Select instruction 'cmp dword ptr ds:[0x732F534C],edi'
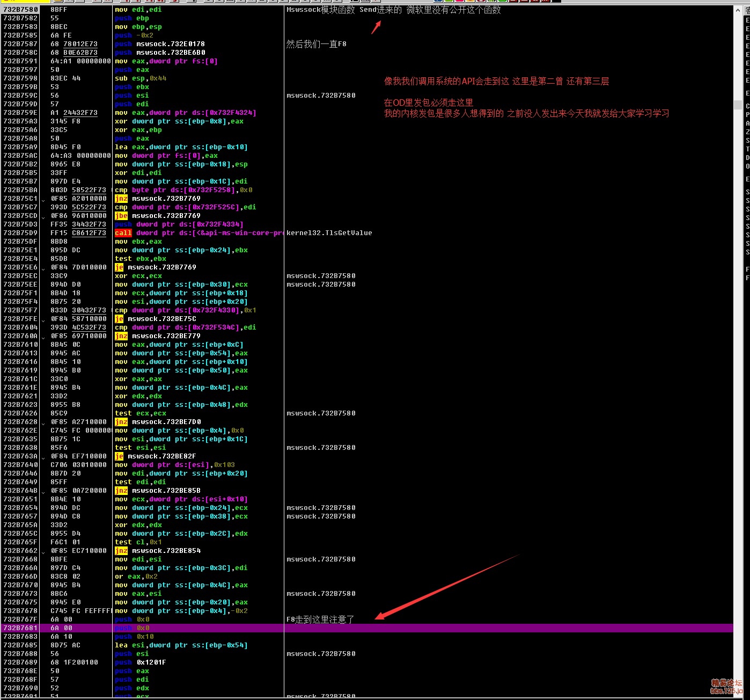This screenshot has height=700, width=750. coord(186,327)
